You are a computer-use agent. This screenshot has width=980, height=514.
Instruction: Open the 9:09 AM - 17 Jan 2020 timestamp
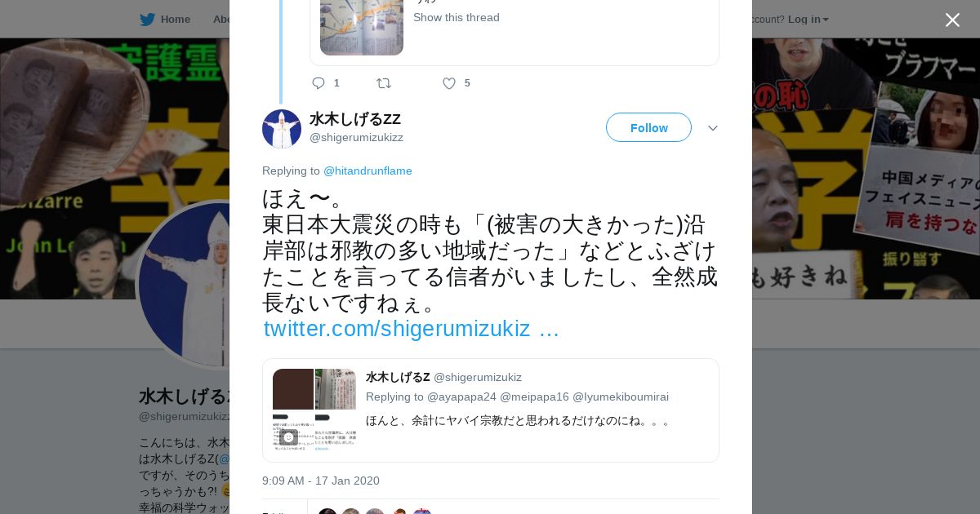pyautogui.click(x=321, y=481)
